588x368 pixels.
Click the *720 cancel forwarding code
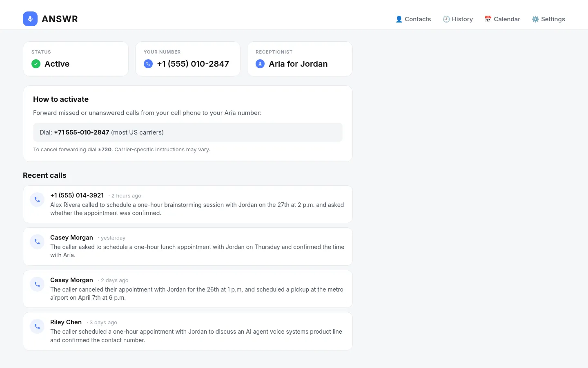(105, 150)
